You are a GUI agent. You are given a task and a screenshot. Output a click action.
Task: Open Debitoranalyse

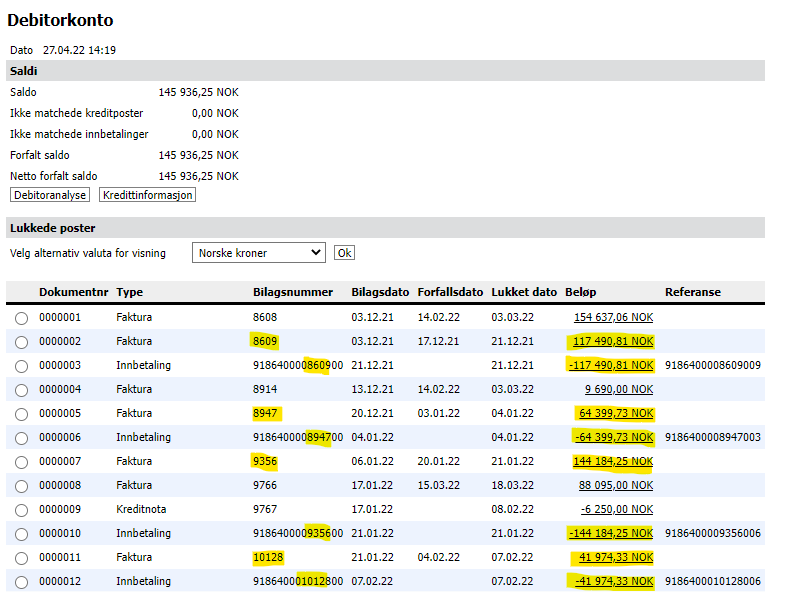point(51,195)
